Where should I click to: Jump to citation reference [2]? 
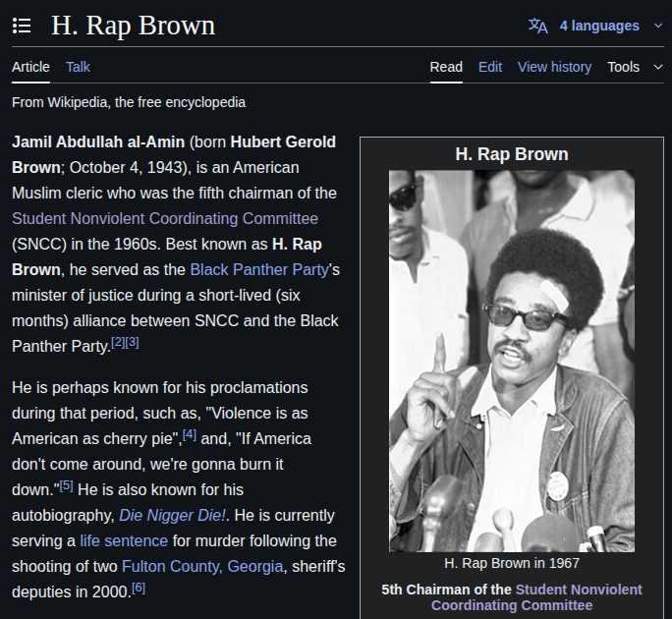(x=118, y=342)
